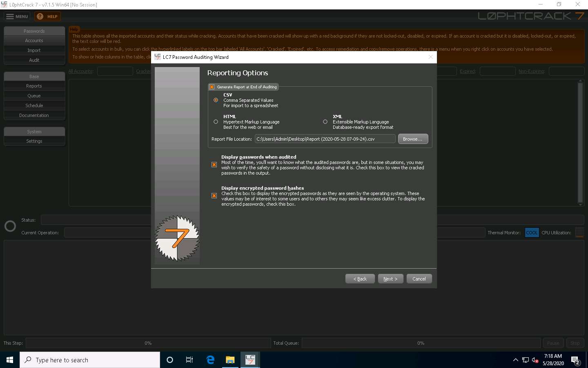
Task: Click the L0phtCrack icon in wizard title bar
Action: tap(158, 57)
